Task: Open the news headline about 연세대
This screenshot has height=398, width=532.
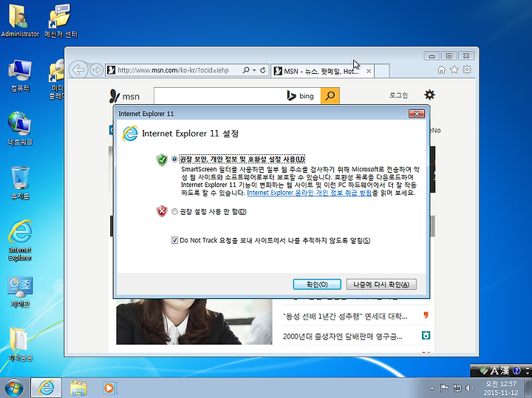Action: 345,316
